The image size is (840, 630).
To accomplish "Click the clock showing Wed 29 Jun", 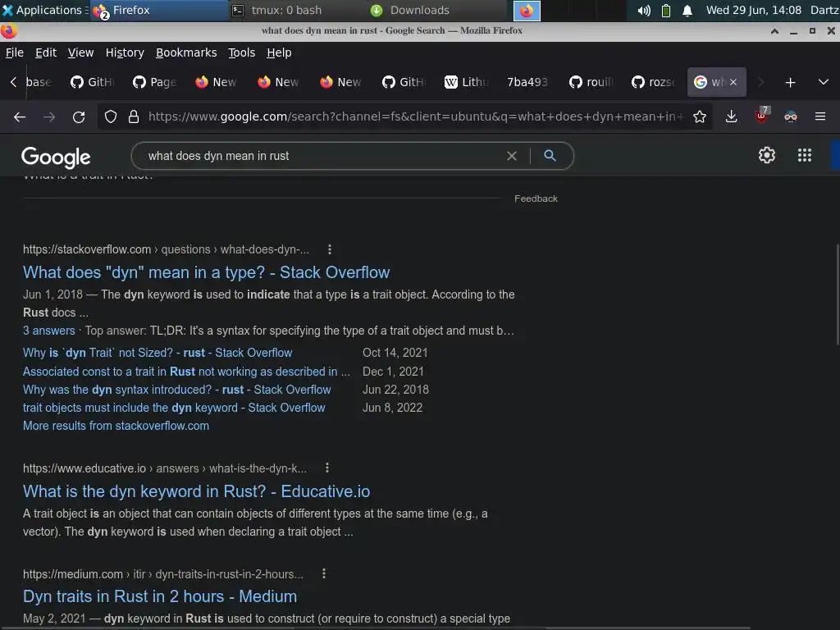I will tap(753, 10).
